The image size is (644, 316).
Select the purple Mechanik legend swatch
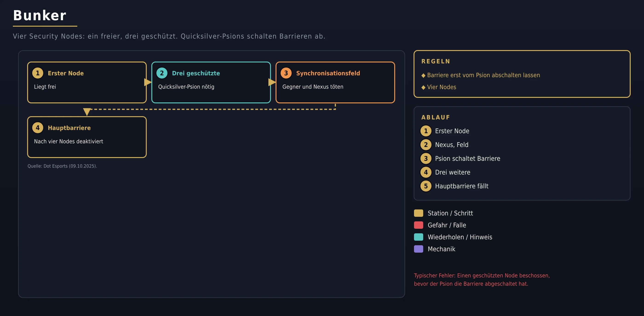pos(419,249)
